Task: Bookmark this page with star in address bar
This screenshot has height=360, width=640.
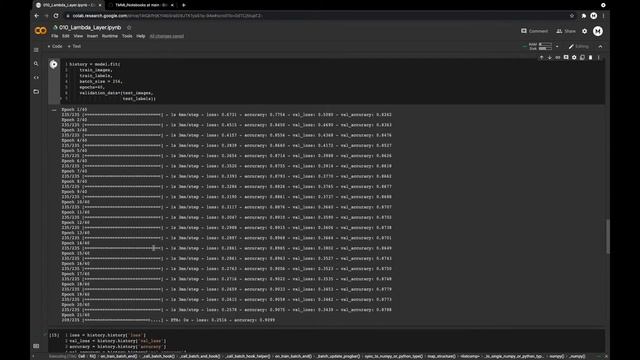Action: pos(572,16)
